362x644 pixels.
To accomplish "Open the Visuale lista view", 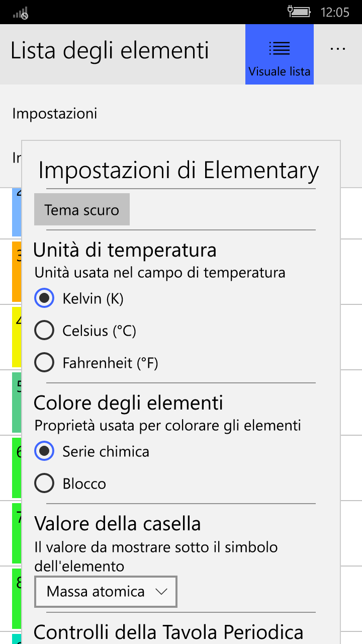I will (279, 54).
